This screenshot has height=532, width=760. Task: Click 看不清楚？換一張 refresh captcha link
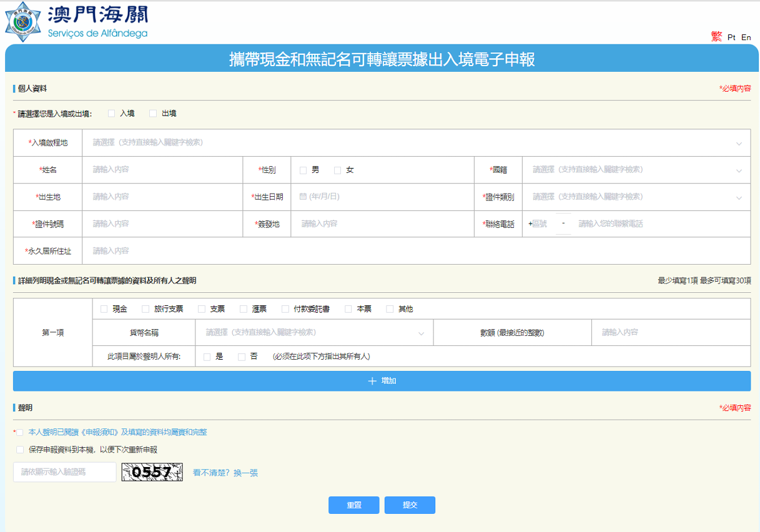(225, 473)
